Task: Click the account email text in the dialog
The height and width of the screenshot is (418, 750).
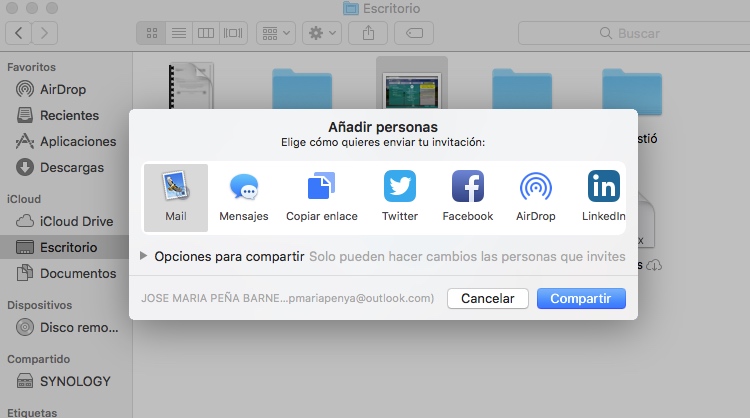Action: pos(287,298)
